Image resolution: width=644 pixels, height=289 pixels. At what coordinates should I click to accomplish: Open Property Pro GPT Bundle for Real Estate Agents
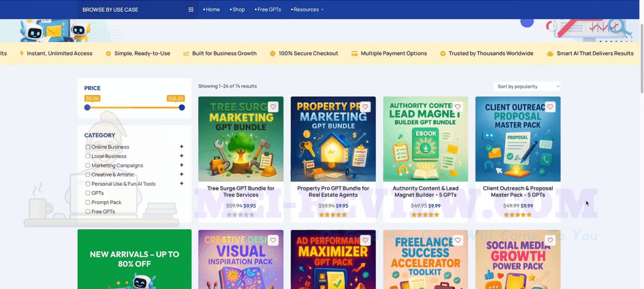[x=333, y=191]
